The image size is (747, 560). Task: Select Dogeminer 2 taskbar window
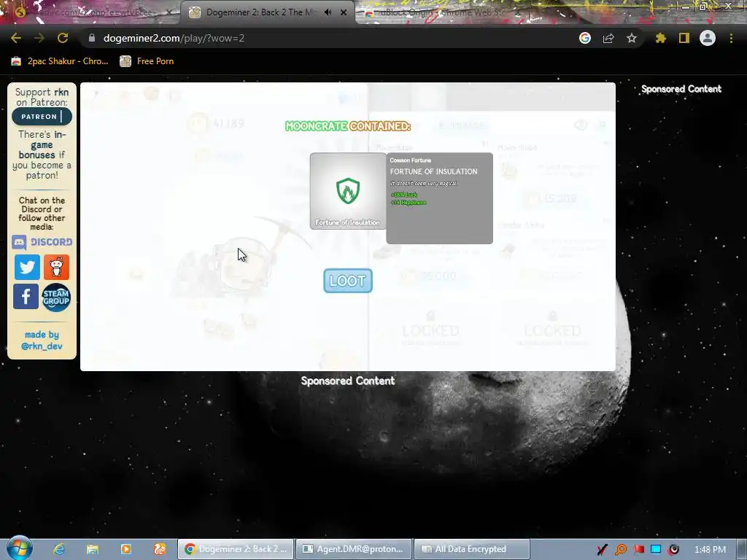pos(236,549)
